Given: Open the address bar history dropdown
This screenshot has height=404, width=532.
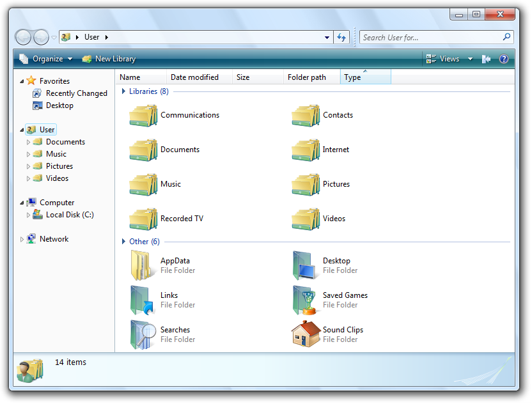Looking at the screenshot, I should pyautogui.click(x=327, y=38).
